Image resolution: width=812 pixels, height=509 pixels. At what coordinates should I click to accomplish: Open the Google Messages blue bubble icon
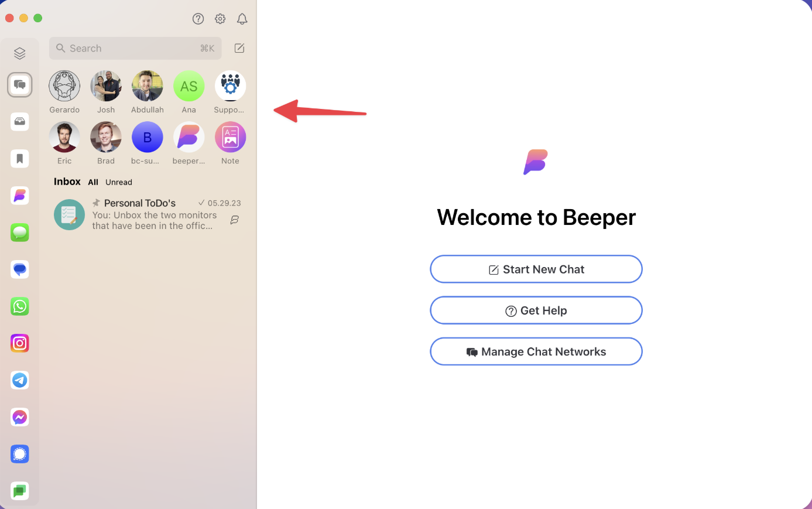pos(20,269)
